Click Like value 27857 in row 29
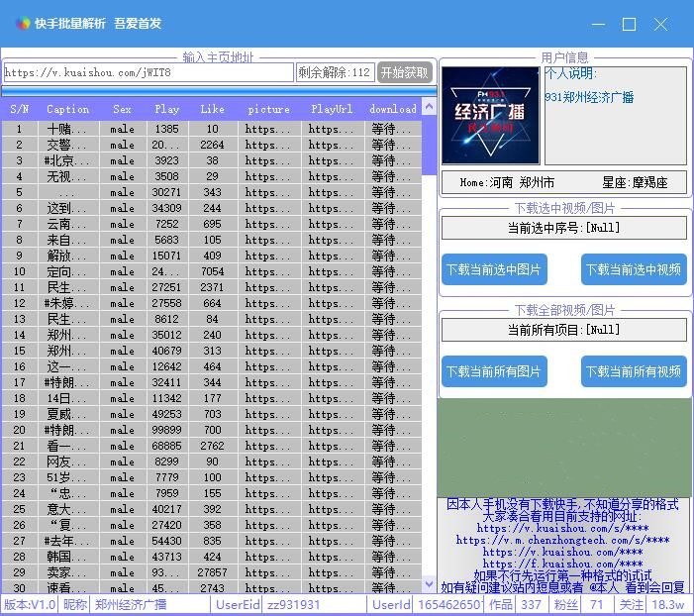 coord(212,572)
